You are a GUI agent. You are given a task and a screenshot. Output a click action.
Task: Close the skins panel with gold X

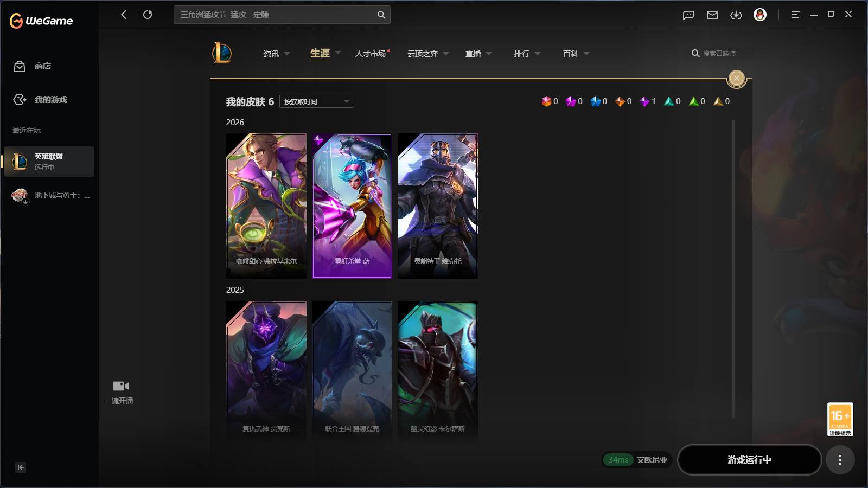coord(736,78)
